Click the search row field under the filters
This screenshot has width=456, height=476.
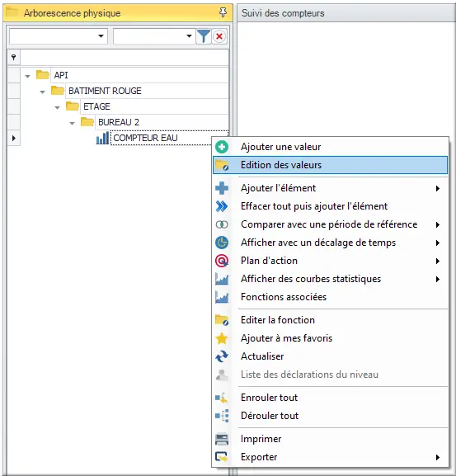click(125, 58)
